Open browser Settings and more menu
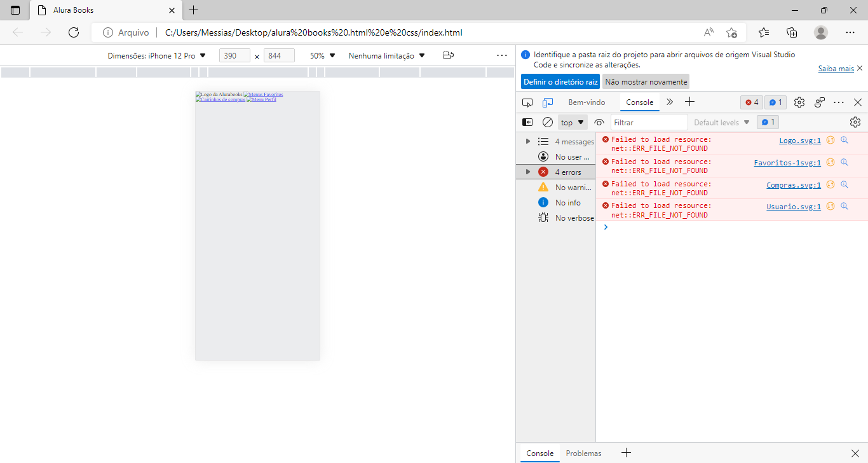 (850, 32)
